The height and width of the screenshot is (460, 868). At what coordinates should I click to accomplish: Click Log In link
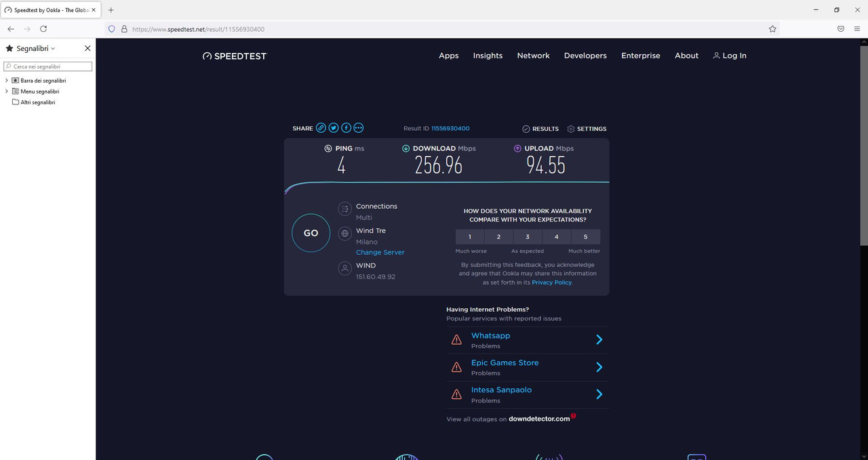pos(734,56)
